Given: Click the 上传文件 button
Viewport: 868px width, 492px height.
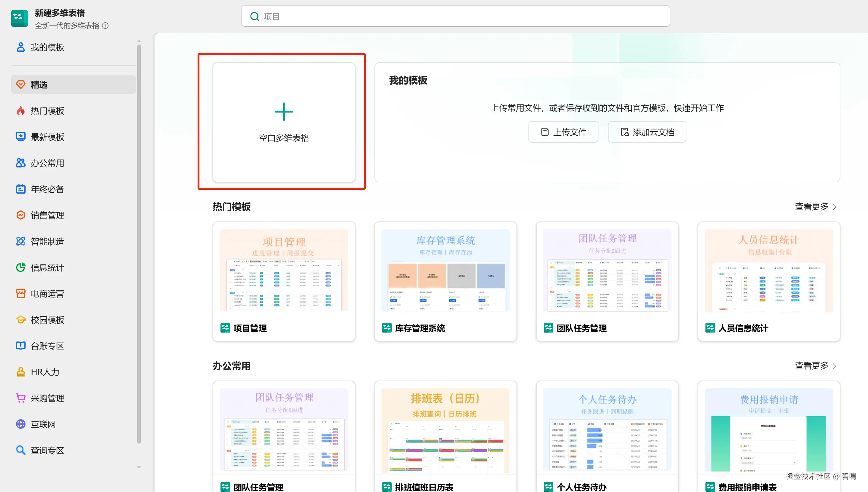Looking at the screenshot, I should click(x=563, y=132).
